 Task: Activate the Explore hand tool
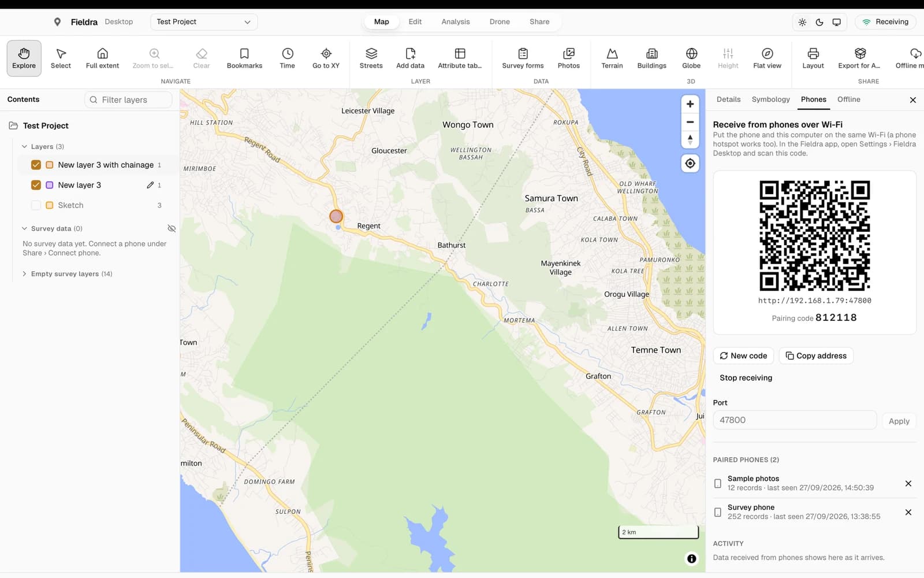(x=24, y=58)
